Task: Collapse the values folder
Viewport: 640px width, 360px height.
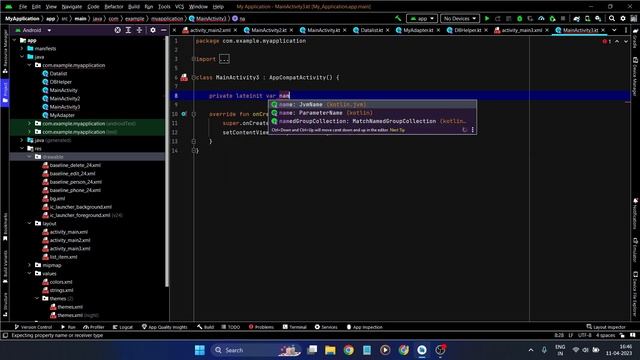Action: coord(29,273)
